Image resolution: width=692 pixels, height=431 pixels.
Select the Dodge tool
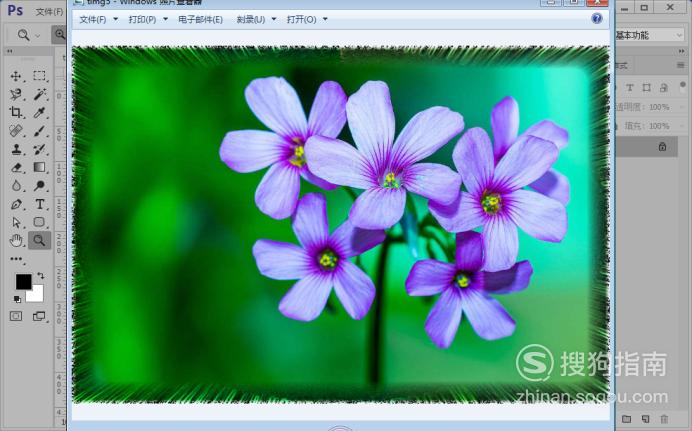point(39,186)
